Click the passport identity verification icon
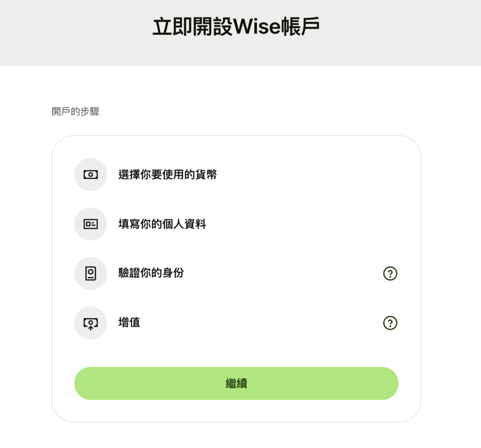481x448 pixels. (x=91, y=273)
